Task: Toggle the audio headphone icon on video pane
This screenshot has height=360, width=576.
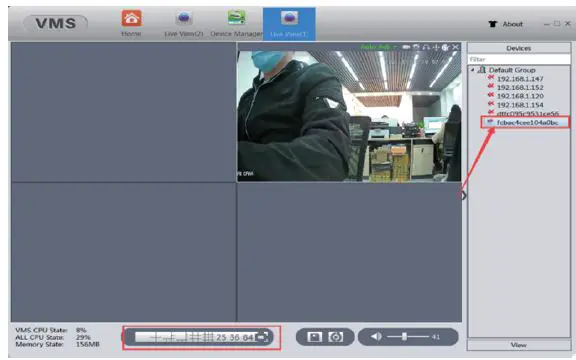Action: pos(426,47)
